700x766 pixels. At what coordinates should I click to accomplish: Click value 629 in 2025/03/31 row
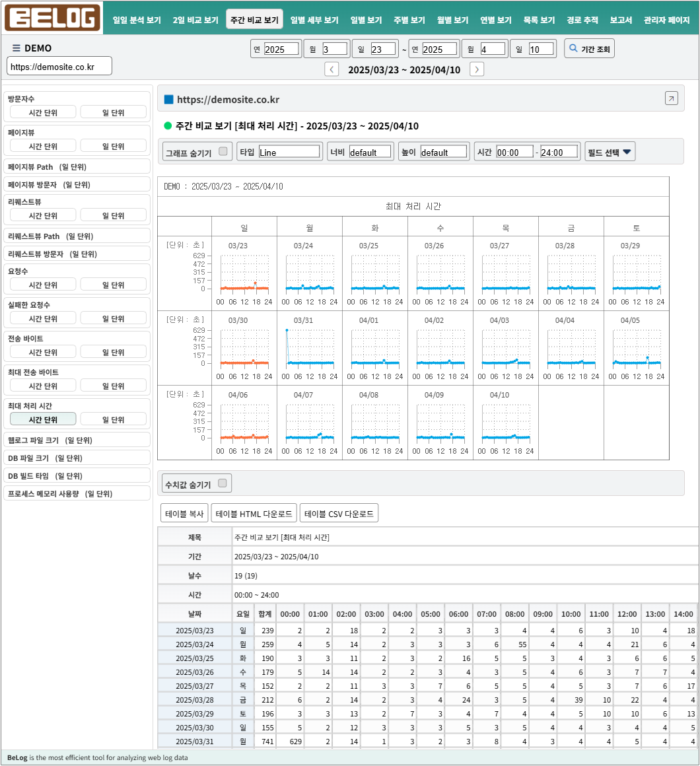point(296,741)
